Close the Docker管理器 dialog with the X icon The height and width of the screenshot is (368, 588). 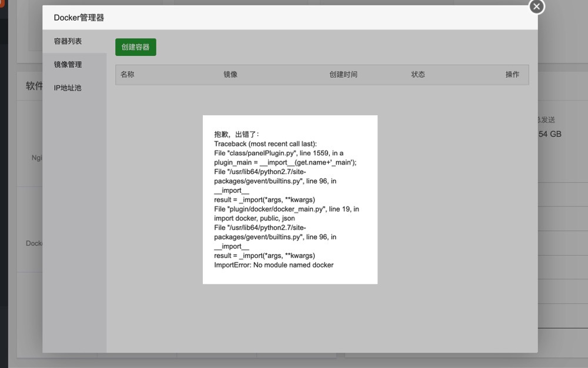[x=536, y=6]
